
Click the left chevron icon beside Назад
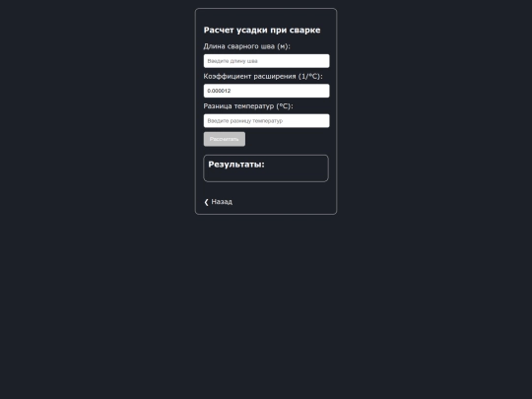click(206, 202)
